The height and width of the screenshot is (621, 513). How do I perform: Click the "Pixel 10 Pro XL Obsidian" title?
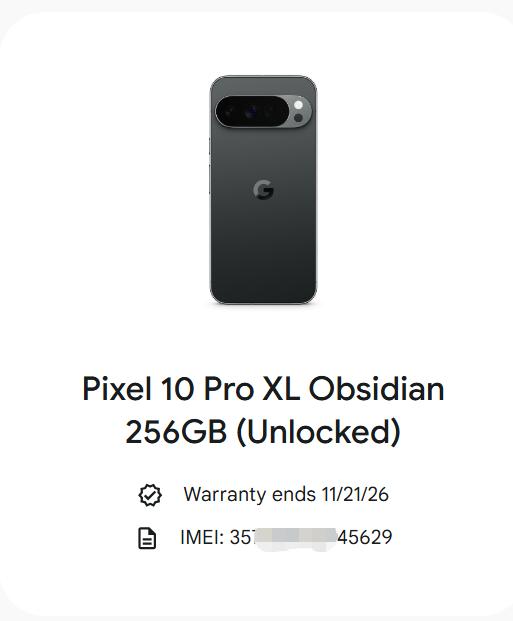click(x=263, y=389)
